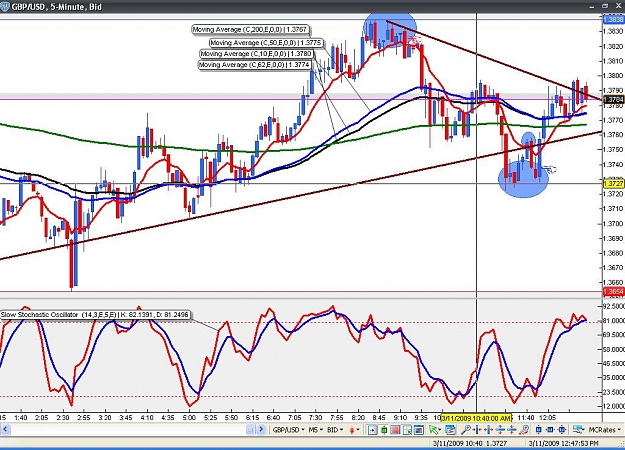The image size is (625, 450).
Task: Click the chart scrollbar right arrow
Action: [x=261, y=430]
